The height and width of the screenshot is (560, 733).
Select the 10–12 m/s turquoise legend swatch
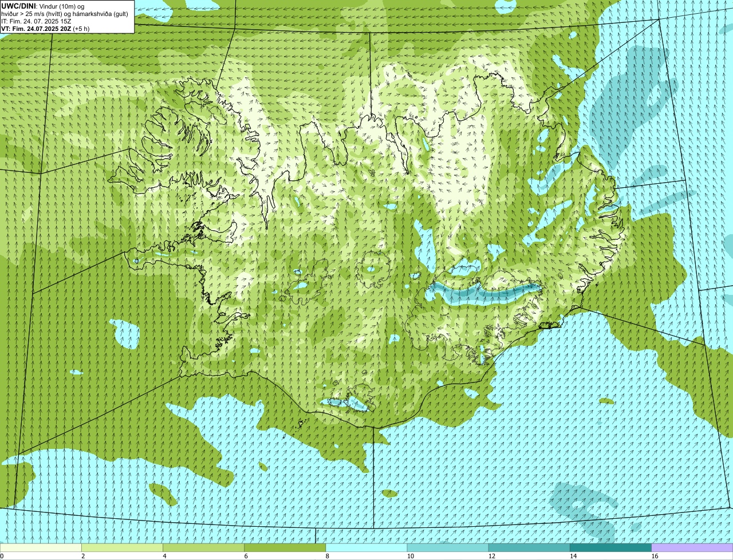point(448,548)
